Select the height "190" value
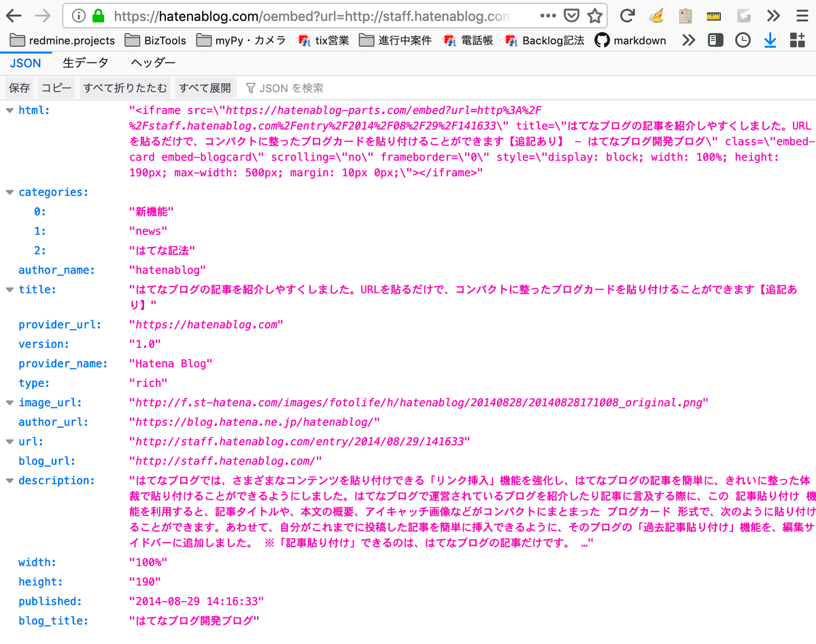Screen dimensions: 816x644 pyautogui.click(x=146, y=582)
